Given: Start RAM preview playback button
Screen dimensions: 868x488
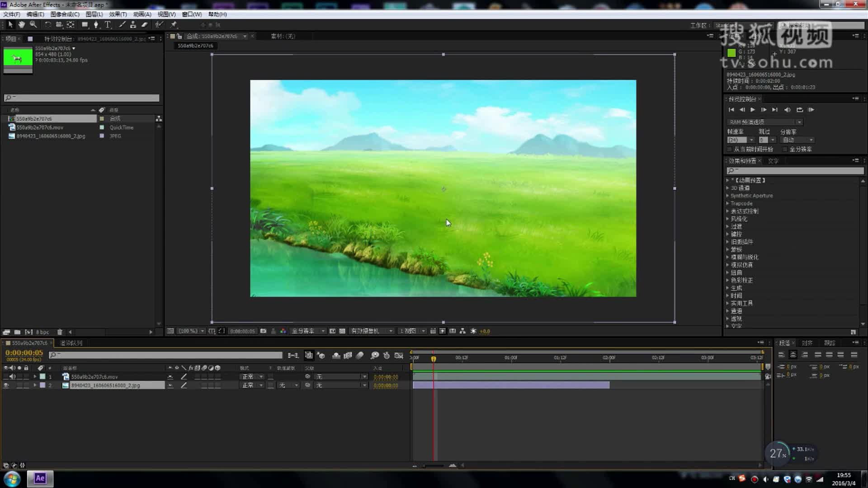Looking at the screenshot, I should [x=811, y=110].
